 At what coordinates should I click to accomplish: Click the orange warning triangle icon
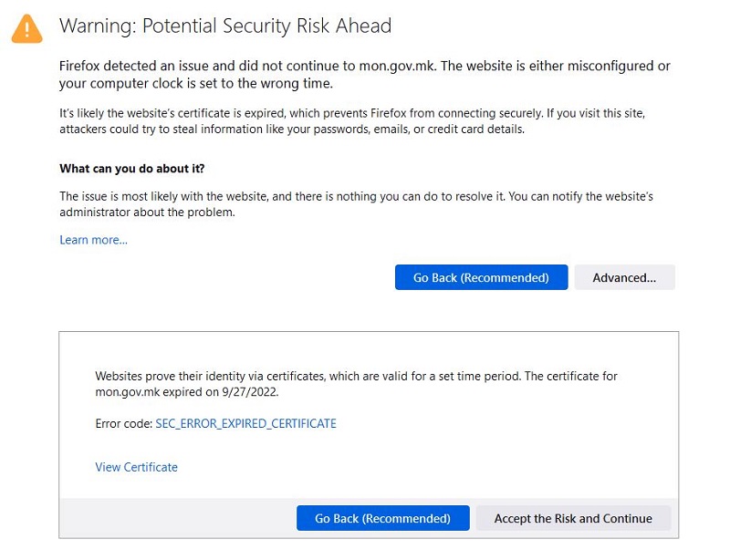coord(27,27)
